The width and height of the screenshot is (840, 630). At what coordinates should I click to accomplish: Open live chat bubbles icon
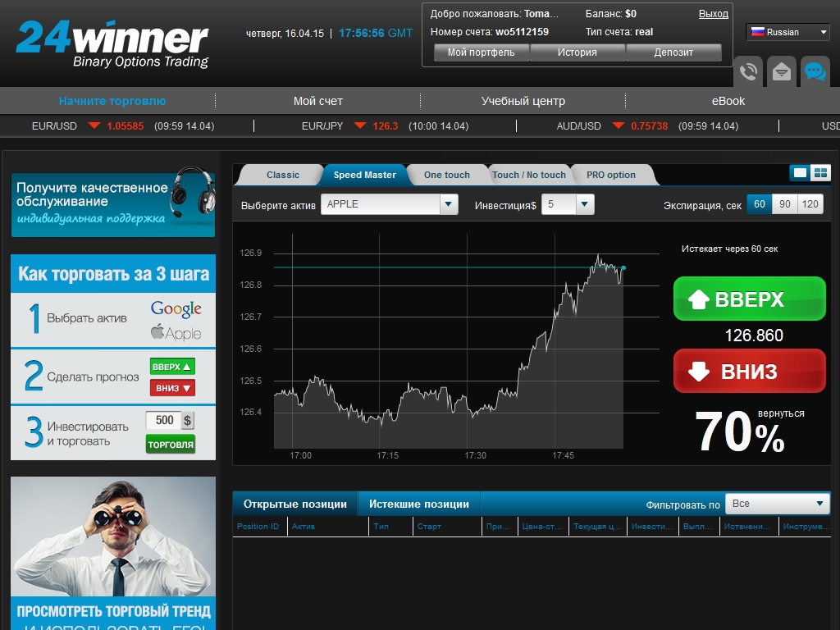[815, 72]
